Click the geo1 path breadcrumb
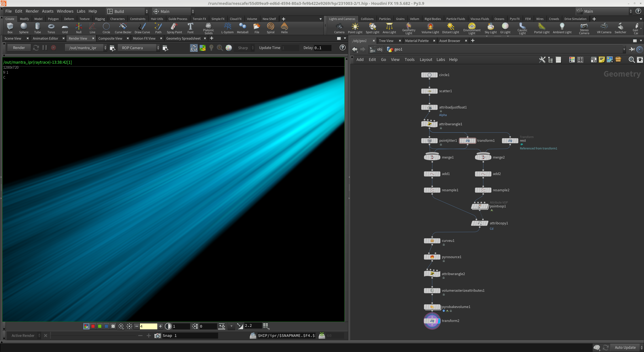This screenshot has width=644, height=352. [395, 49]
